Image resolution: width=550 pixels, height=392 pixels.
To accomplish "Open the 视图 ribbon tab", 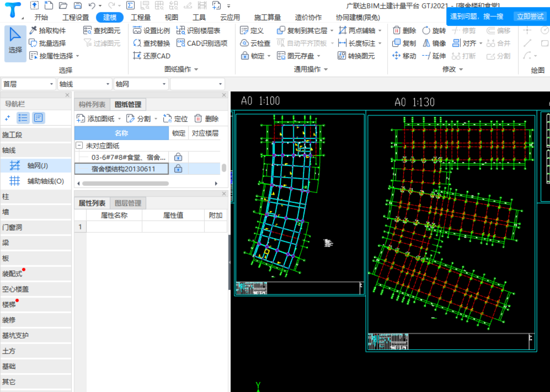I will (171, 18).
